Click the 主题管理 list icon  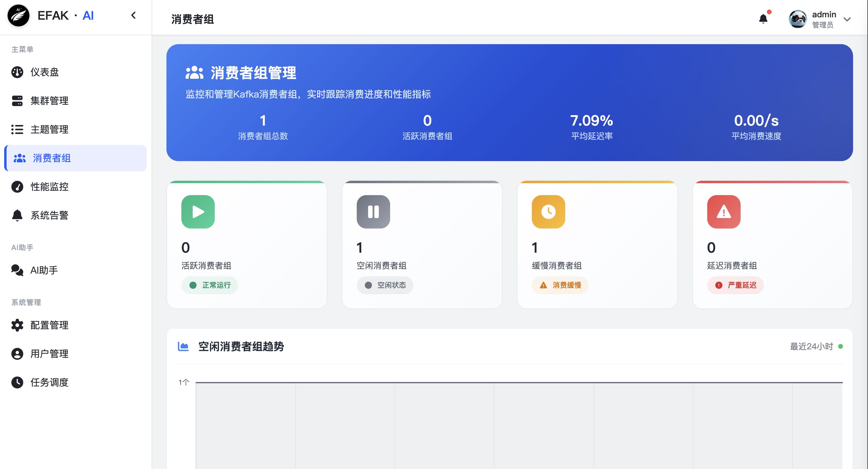pyautogui.click(x=17, y=129)
